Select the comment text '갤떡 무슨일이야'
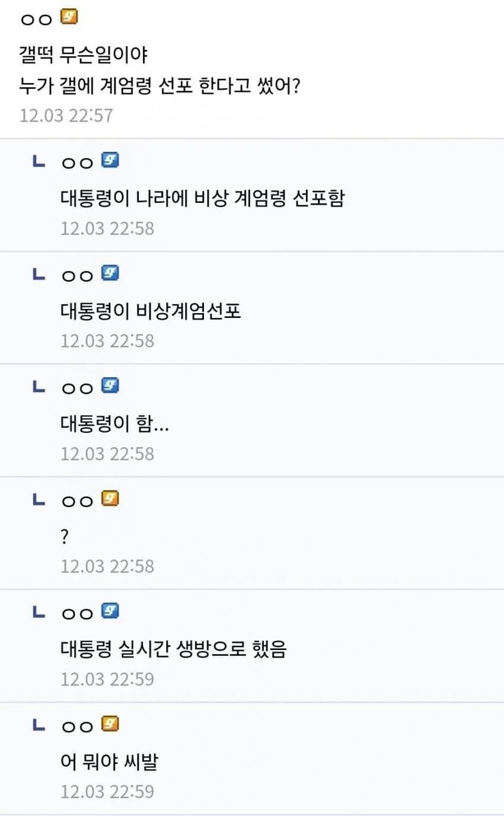Viewport: 504px width, 816px height. click(x=83, y=56)
